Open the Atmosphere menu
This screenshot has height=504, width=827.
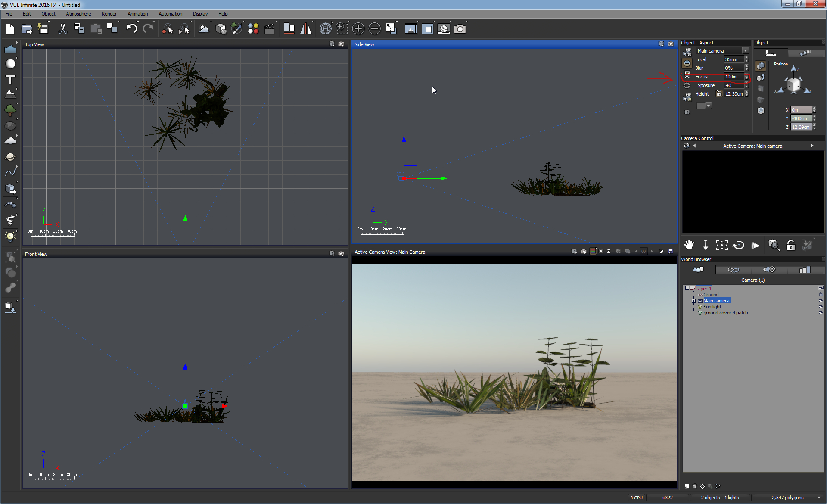tap(78, 14)
